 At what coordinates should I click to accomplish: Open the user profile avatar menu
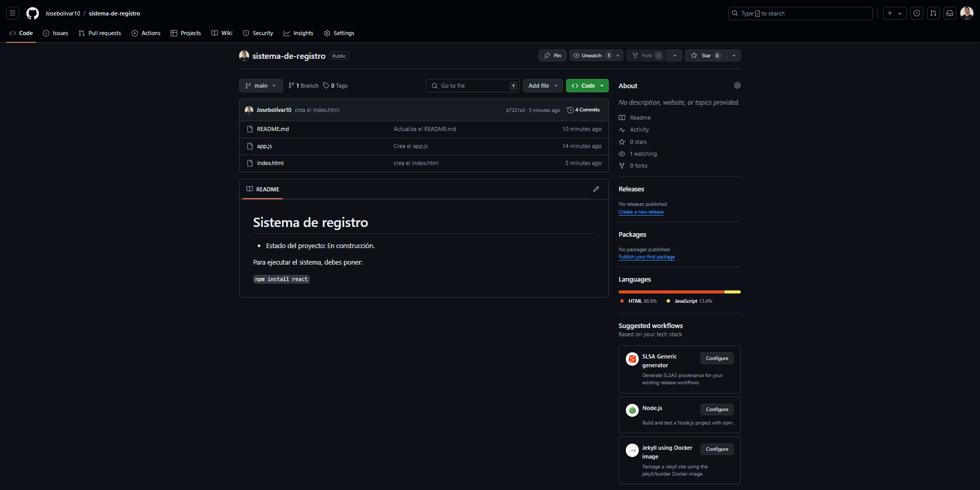point(967,13)
